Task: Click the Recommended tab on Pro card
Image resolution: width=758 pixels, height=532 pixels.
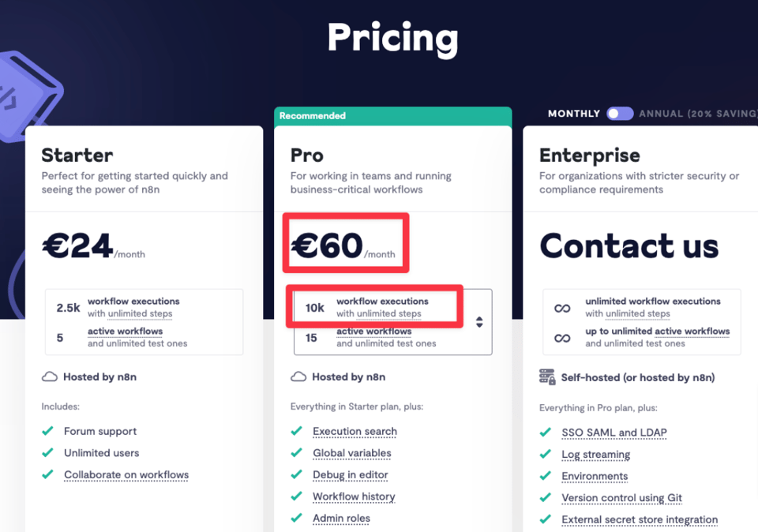Action: point(392,116)
